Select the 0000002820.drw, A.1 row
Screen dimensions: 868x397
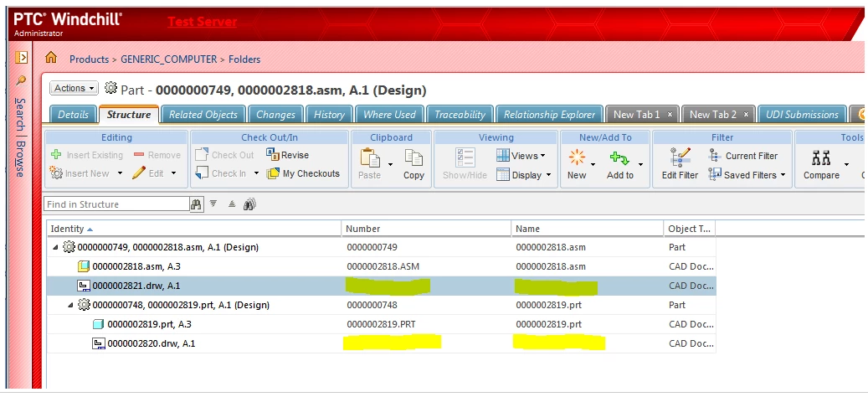point(382,344)
